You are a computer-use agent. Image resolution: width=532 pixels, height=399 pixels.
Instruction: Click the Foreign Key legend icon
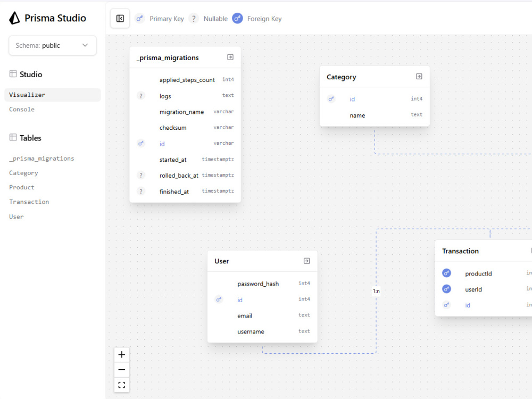(237, 18)
